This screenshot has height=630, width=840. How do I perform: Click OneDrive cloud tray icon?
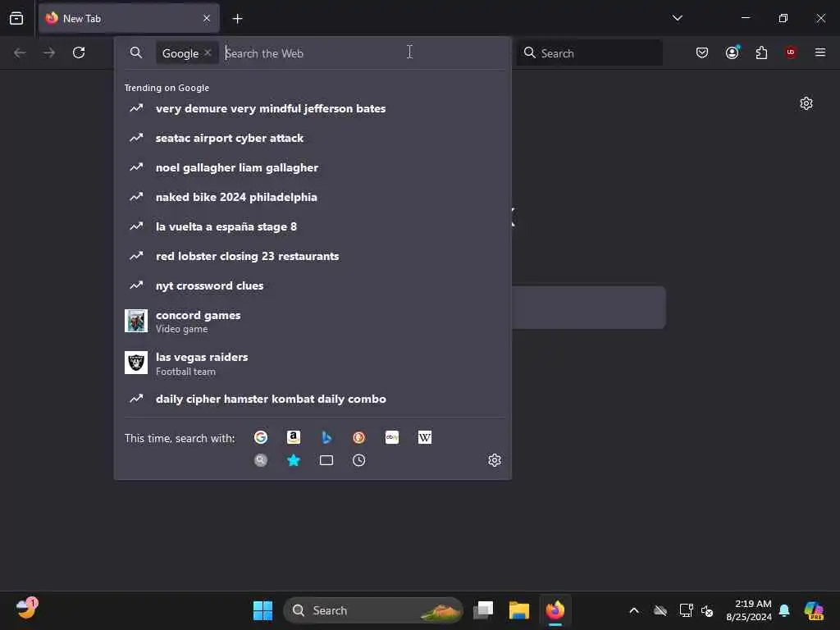click(660, 610)
